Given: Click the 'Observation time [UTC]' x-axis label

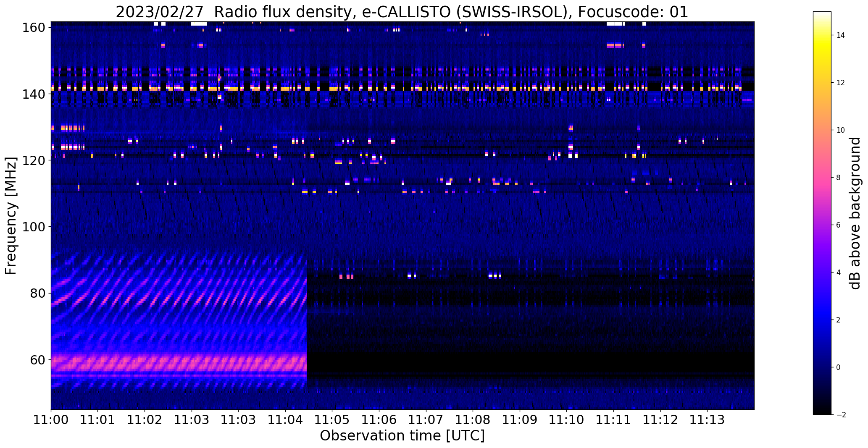Looking at the screenshot, I should click(402, 435).
